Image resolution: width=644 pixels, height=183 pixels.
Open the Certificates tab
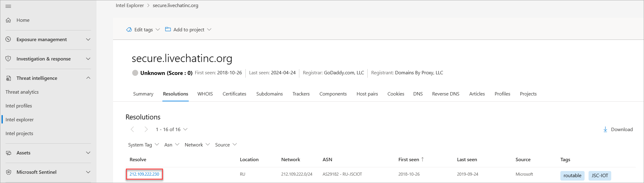234,94
